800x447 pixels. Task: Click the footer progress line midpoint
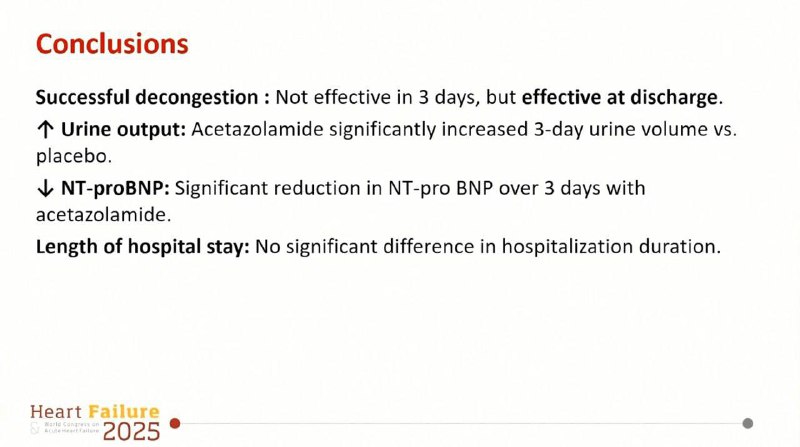click(x=461, y=423)
